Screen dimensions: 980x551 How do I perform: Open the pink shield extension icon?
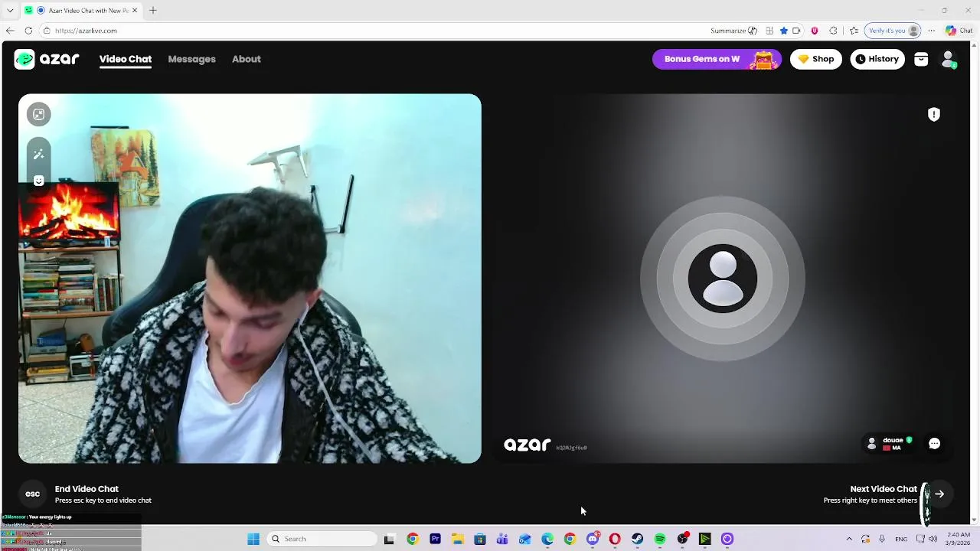(x=815, y=31)
